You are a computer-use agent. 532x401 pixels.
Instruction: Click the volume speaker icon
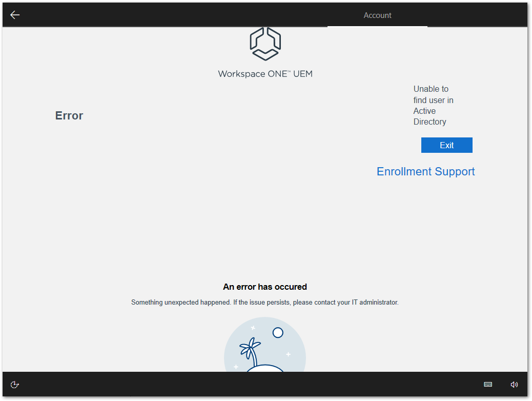pos(514,385)
